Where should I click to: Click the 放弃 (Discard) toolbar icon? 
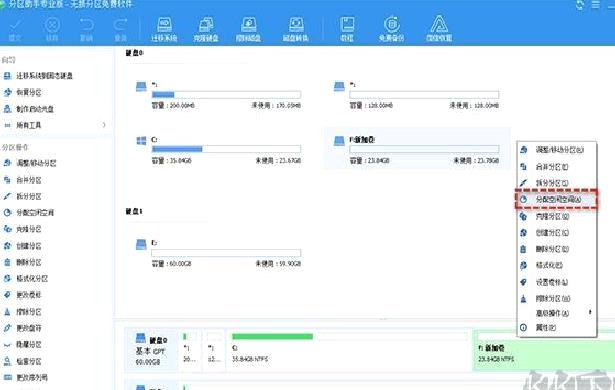(x=52, y=29)
